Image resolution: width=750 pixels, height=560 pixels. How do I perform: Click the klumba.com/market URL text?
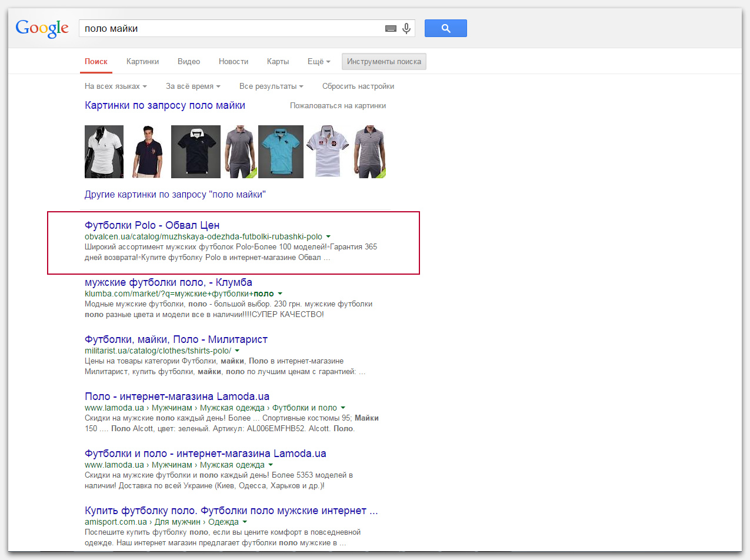179,294
